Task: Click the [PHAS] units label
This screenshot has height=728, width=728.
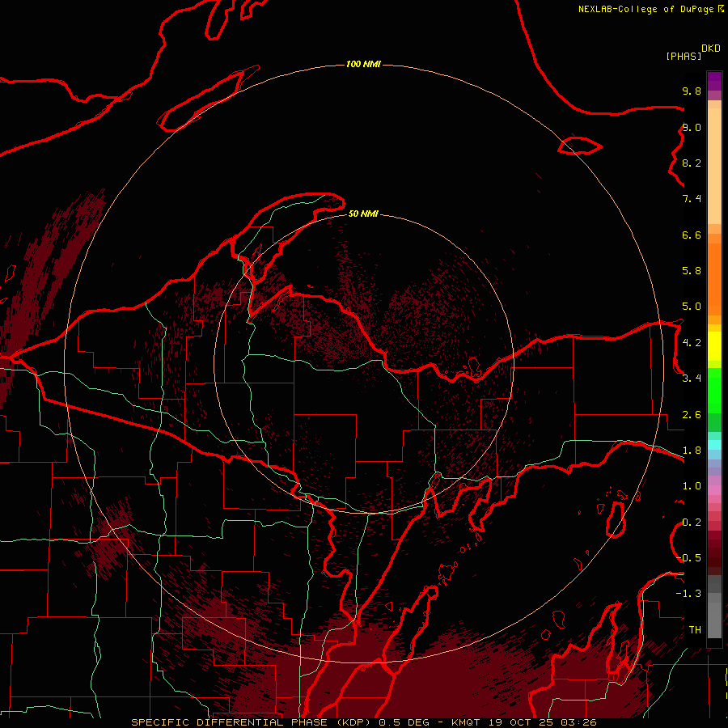Action: (x=684, y=56)
